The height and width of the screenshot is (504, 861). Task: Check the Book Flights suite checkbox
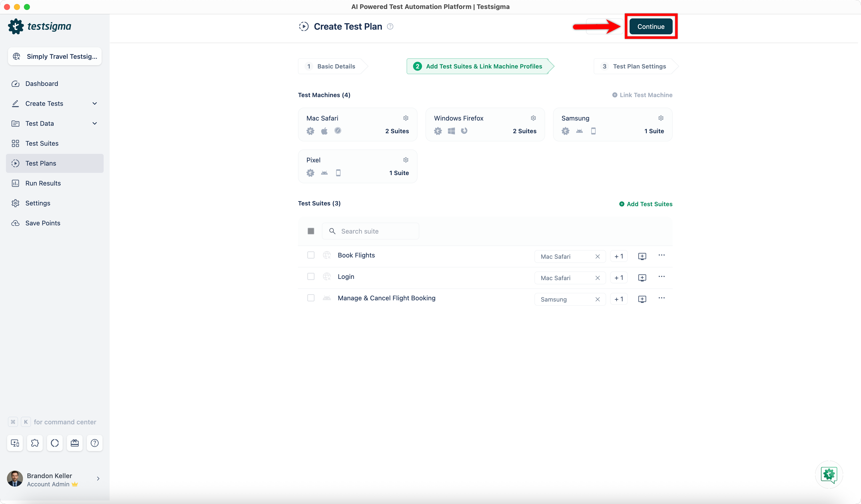[311, 255]
